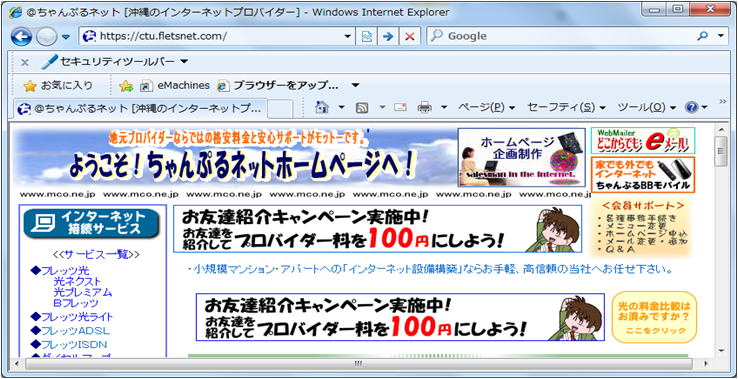Click the Go arrow beside address bar
The image size is (738, 379).
388,36
